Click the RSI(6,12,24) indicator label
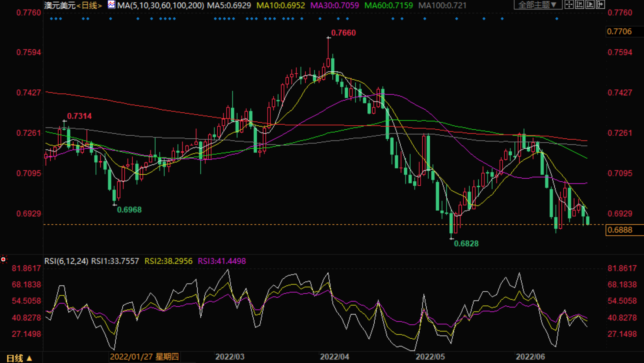This screenshot has width=644, height=363. (x=66, y=261)
